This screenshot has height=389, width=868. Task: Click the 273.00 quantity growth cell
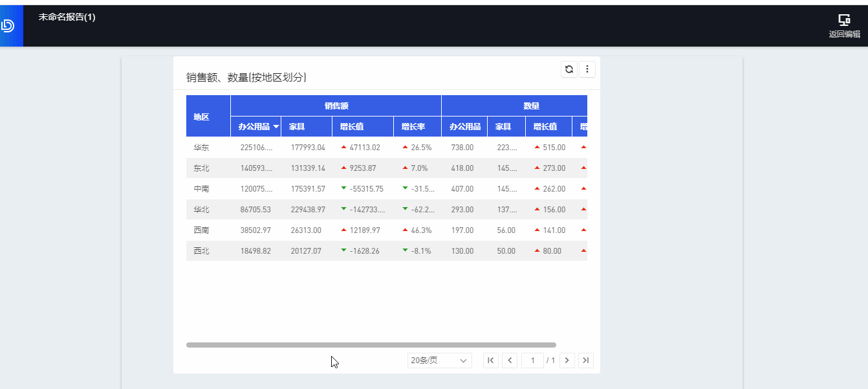tap(549, 168)
